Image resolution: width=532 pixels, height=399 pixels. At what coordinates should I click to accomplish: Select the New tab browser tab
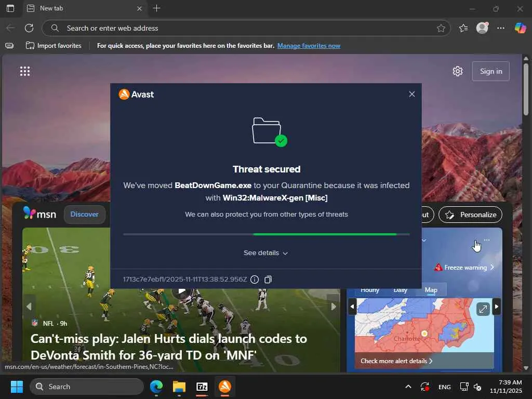point(85,8)
